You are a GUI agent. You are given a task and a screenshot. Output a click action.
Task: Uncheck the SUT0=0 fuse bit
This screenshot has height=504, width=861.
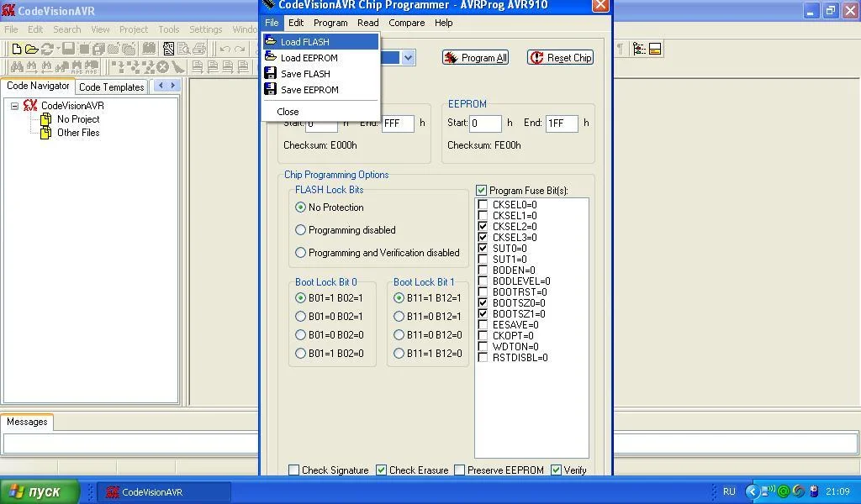click(483, 249)
